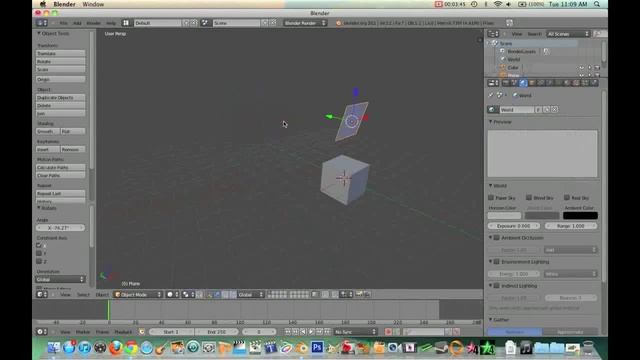
Task: Click the render image camera icon in 3D header
Action: tap(359, 294)
